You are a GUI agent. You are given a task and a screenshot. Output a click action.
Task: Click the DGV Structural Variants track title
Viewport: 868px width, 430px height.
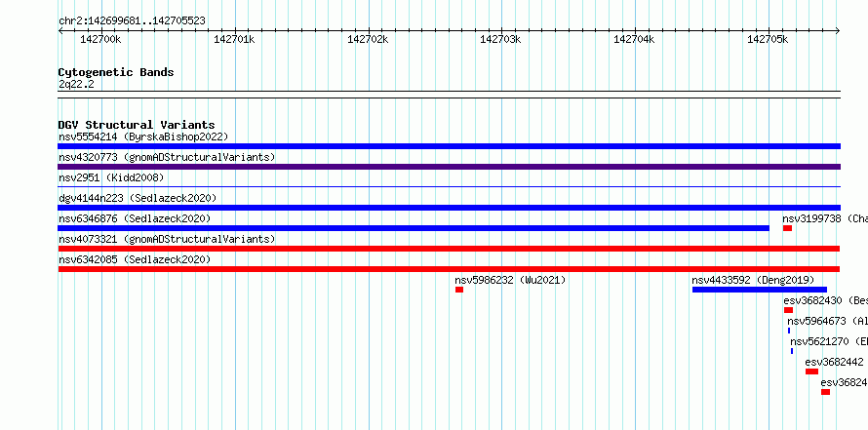pyautogui.click(x=137, y=125)
